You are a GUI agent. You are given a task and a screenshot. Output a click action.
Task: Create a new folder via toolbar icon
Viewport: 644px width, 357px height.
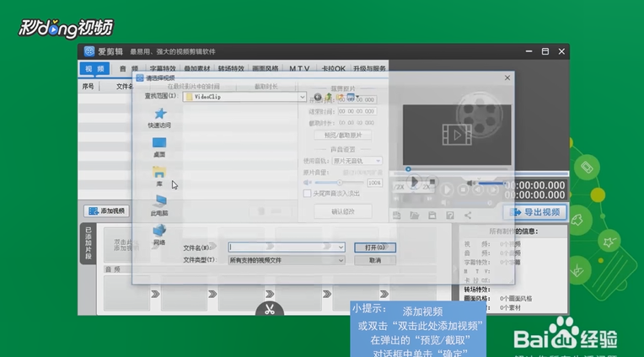pyautogui.click(x=340, y=97)
